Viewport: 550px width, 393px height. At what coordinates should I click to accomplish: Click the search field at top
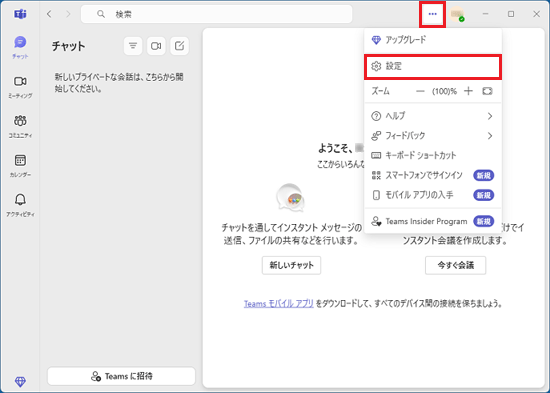click(x=216, y=14)
